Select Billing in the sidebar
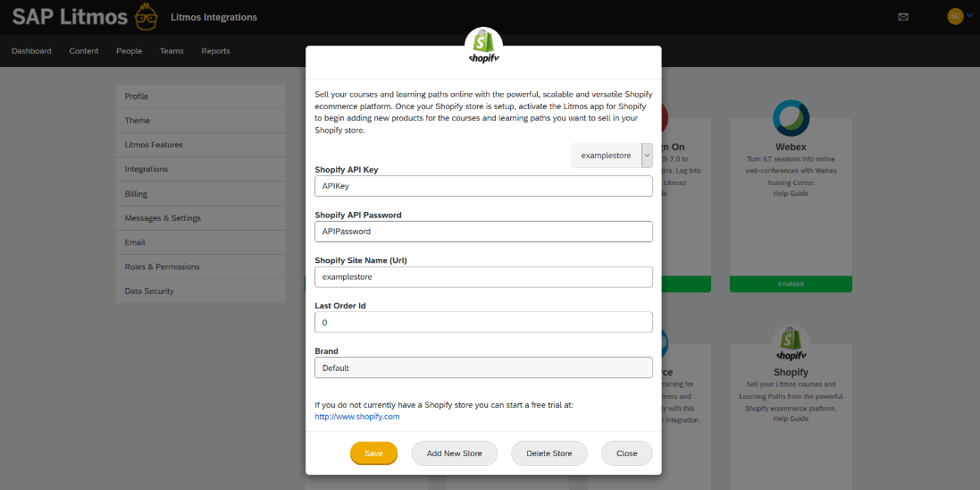 pyautogui.click(x=201, y=193)
